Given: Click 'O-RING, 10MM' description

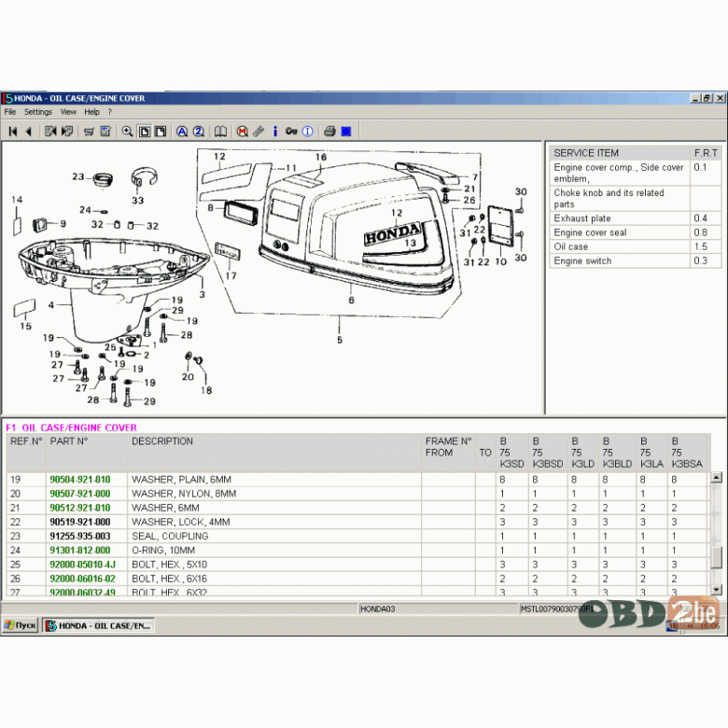Looking at the screenshot, I should [163, 550].
